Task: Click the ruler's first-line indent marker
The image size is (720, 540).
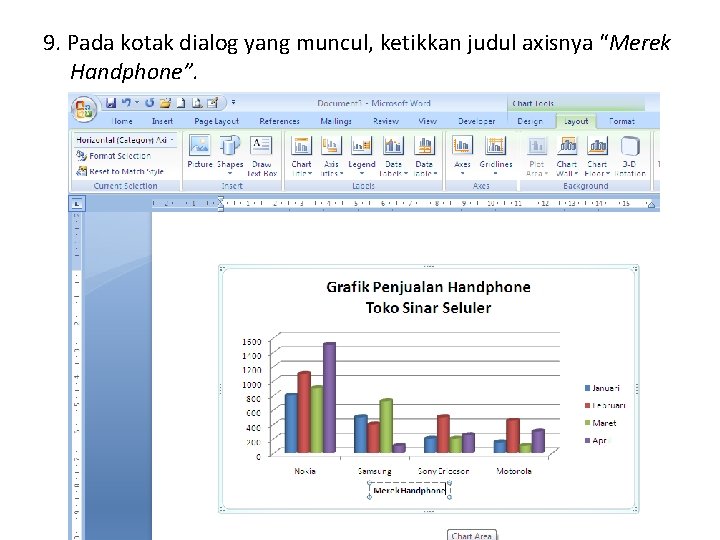Action: [221, 199]
